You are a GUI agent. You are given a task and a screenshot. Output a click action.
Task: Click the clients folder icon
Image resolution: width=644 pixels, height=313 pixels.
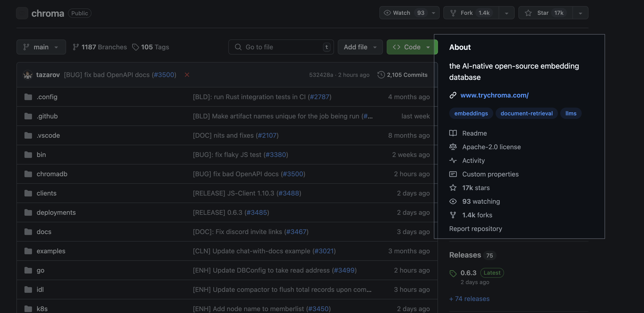point(28,193)
